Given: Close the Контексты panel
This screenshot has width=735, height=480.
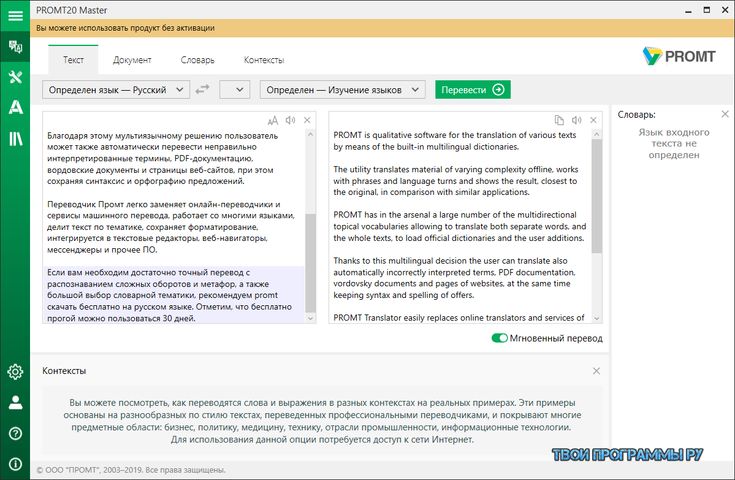Looking at the screenshot, I should tap(596, 371).
